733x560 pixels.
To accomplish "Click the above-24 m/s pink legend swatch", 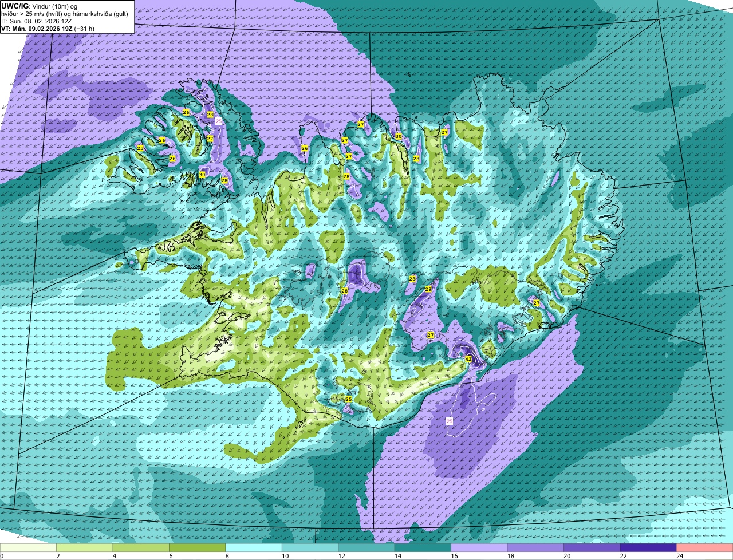I will click(705, 548).
